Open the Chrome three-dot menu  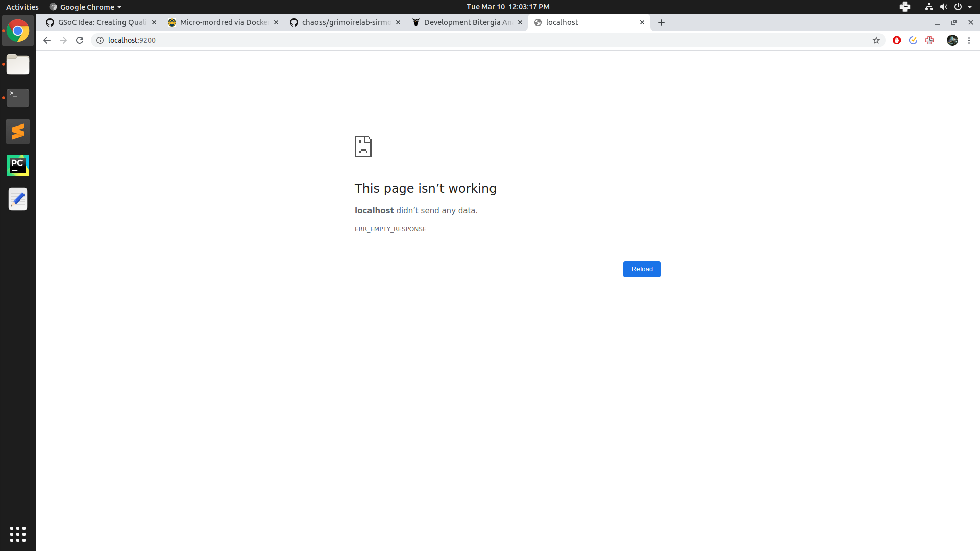tap(969, 40)
